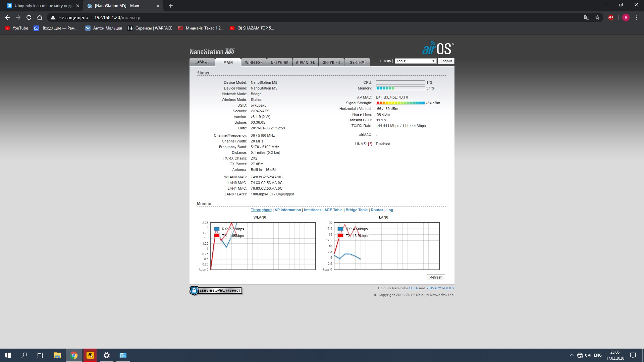Open the SERVICES tab

click(331, 62)
